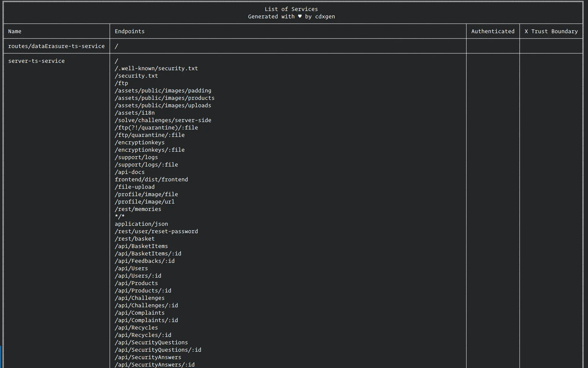Select the /ftp endpoint entry
Image resolution: width=588 pixels, height=368 pixels.
click(x=121, y=83)
